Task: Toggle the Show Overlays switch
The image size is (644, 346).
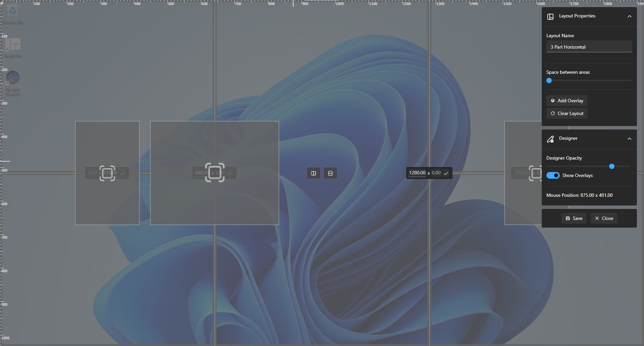Action: pos(553,175)
